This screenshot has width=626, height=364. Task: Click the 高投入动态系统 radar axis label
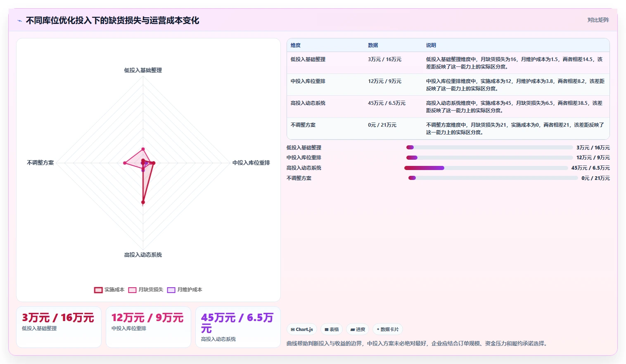(x=143, y=255)
